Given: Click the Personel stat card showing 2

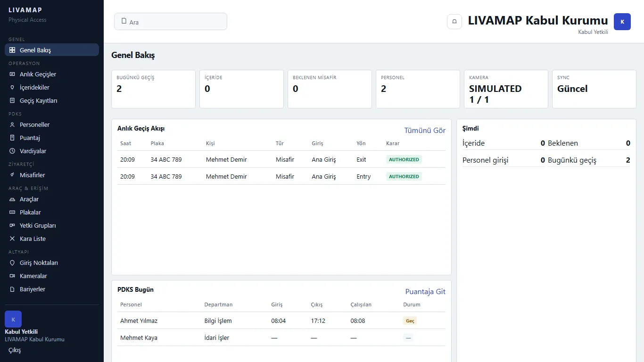Looking at the screenshot, I should [x=418, y=89].
